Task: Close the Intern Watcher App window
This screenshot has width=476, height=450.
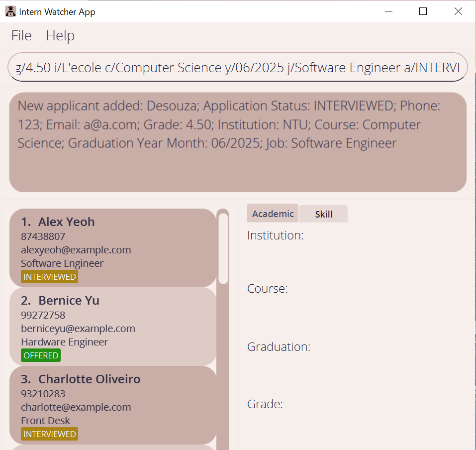Action: [x=458, y=11]
